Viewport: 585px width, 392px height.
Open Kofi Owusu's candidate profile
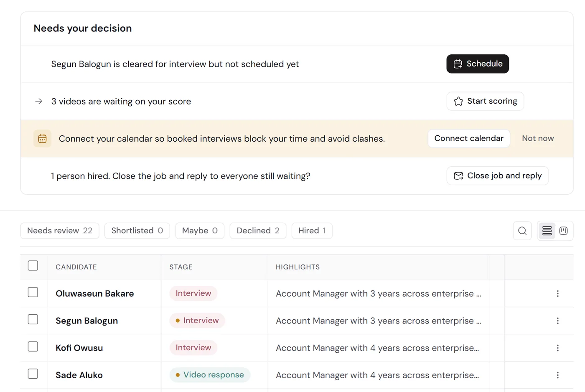tap(79, 348)
